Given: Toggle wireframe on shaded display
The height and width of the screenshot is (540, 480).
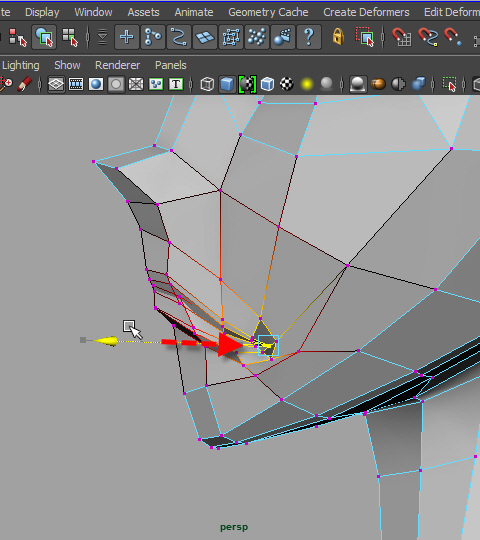Looking at the screenshot, I should tap(268, 84).
